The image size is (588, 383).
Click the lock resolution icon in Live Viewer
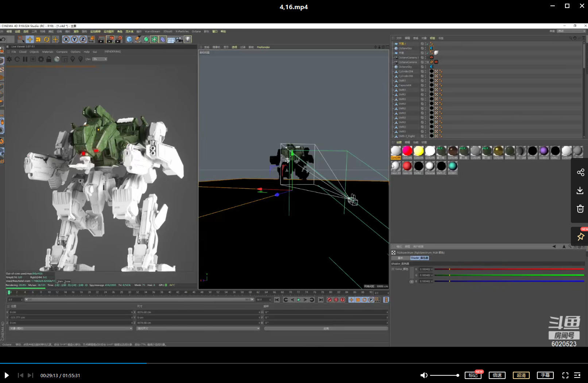click(49, 59)
